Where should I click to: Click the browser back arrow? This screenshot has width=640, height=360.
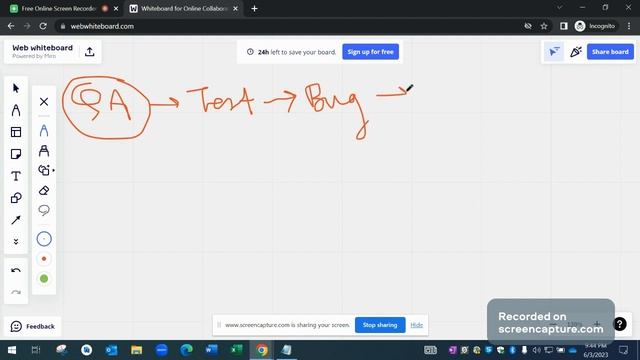(11, 26)
